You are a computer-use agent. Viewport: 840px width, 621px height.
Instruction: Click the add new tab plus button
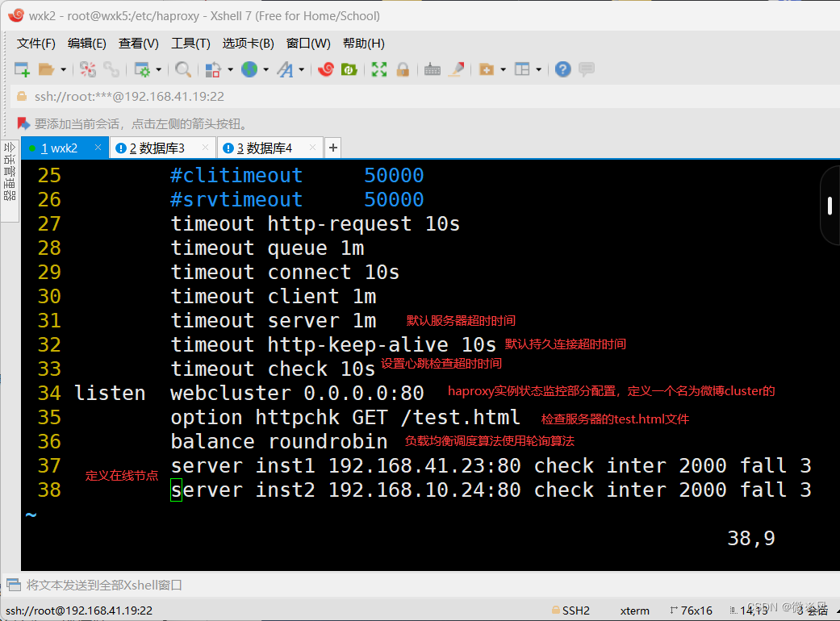pos(332,148)
